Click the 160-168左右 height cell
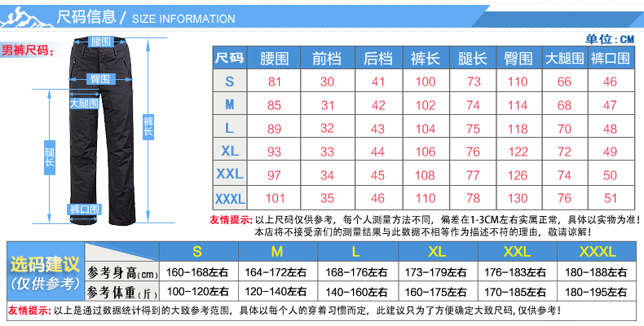The height and width of the screenshot is (326, 644). [197, 271]
